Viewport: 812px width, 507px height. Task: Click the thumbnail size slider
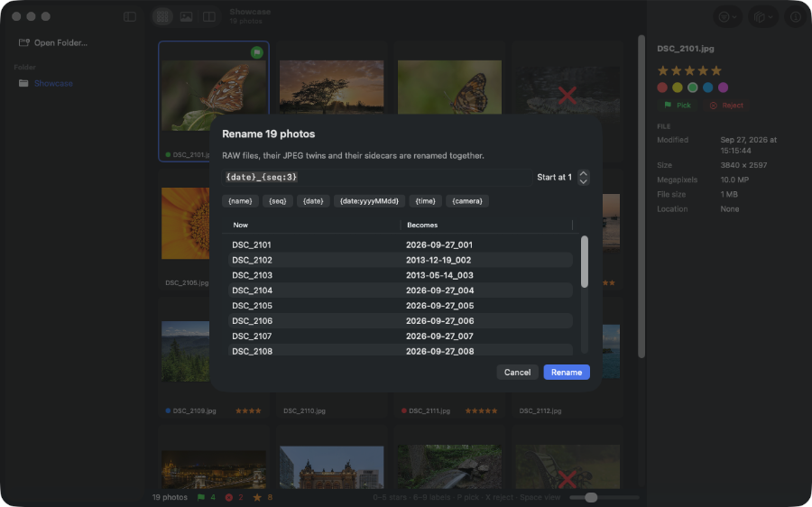604,497
